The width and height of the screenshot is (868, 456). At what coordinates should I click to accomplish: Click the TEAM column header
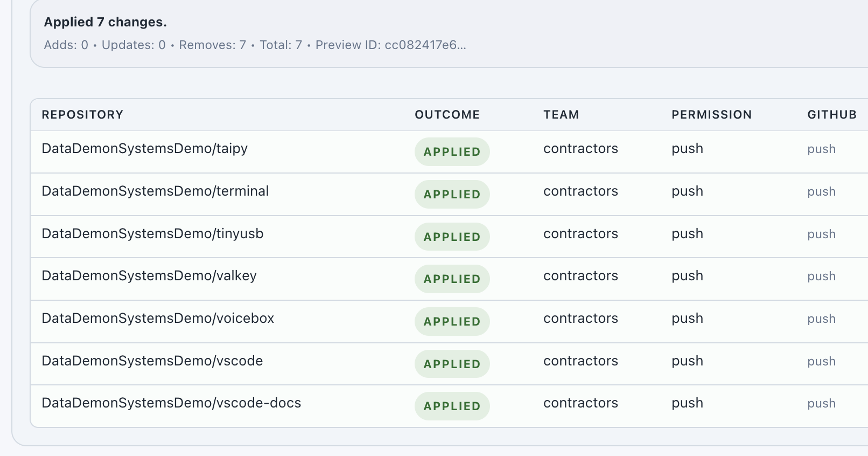tap(561, 115)
